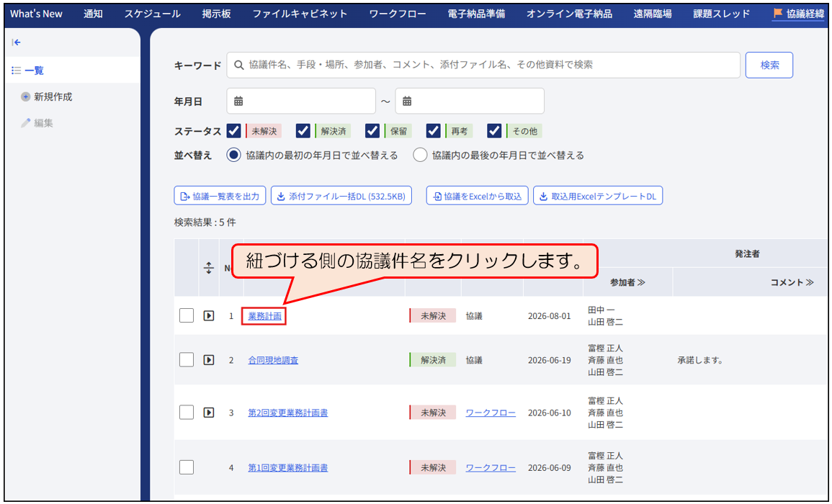This screenshot has height=504, width=832.
Task: Toggle the その他 status checkbox
Action: (495, 130)
